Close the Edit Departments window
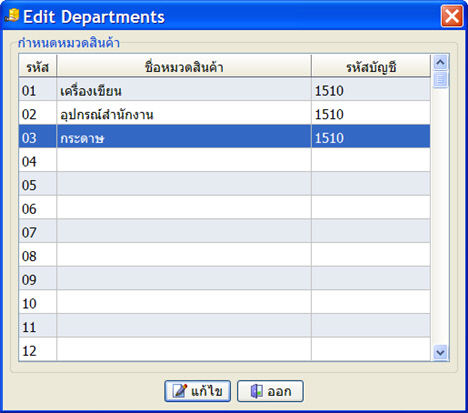468x413 pixels. click(452, 16)
